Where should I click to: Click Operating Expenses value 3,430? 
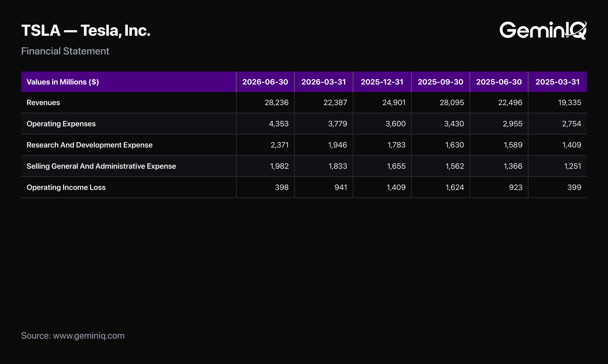pos(454,124)
